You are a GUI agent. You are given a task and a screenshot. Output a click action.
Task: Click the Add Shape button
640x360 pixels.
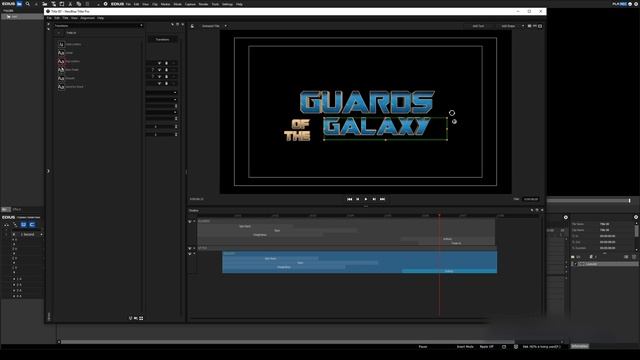point(508,26)
